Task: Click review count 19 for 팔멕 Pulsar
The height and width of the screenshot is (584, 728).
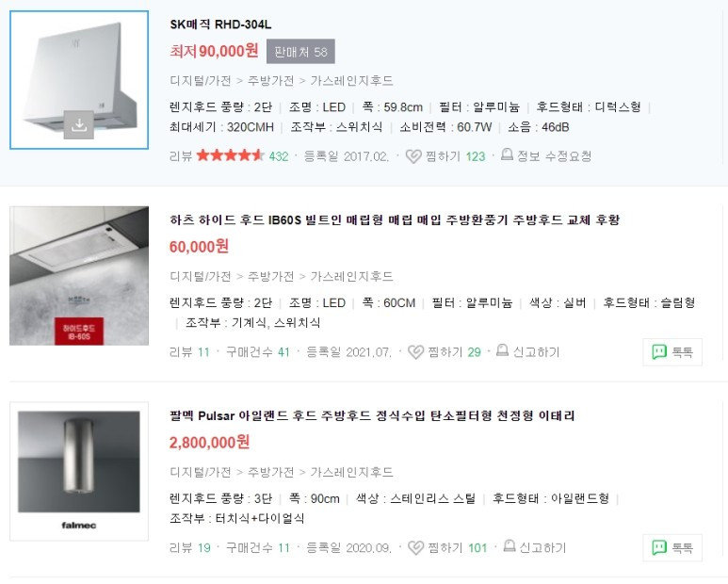Action: pos(204,548)
